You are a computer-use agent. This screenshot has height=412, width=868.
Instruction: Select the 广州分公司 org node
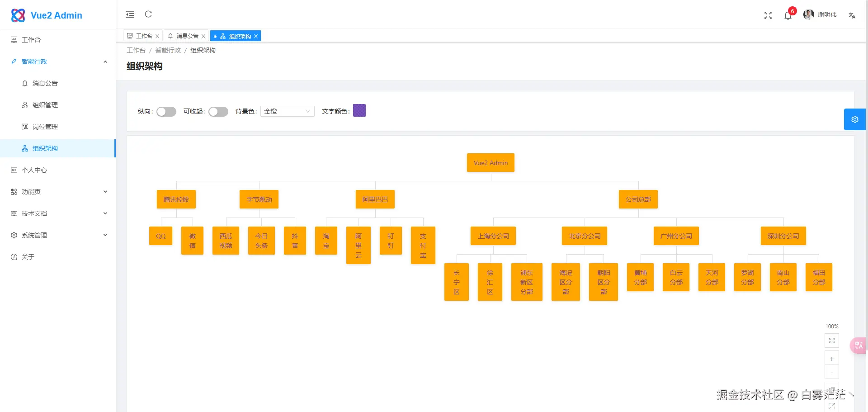(x=676, y=236)
